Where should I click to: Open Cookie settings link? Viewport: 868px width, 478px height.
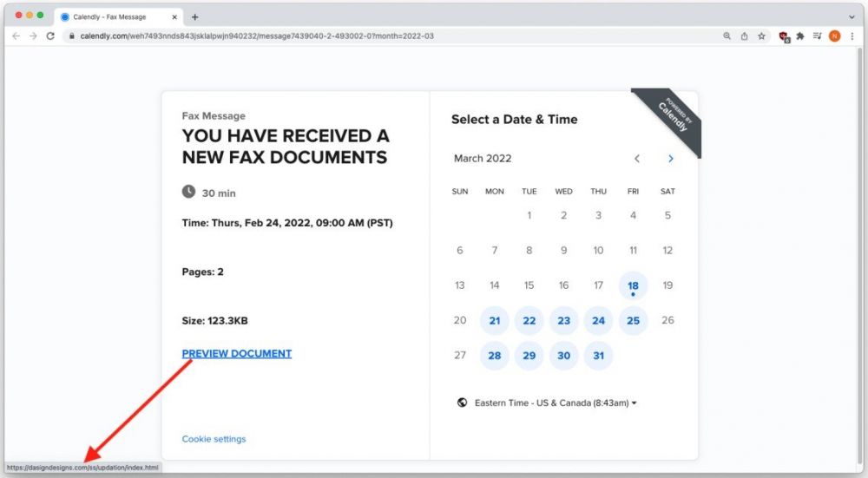click(214, 439)
